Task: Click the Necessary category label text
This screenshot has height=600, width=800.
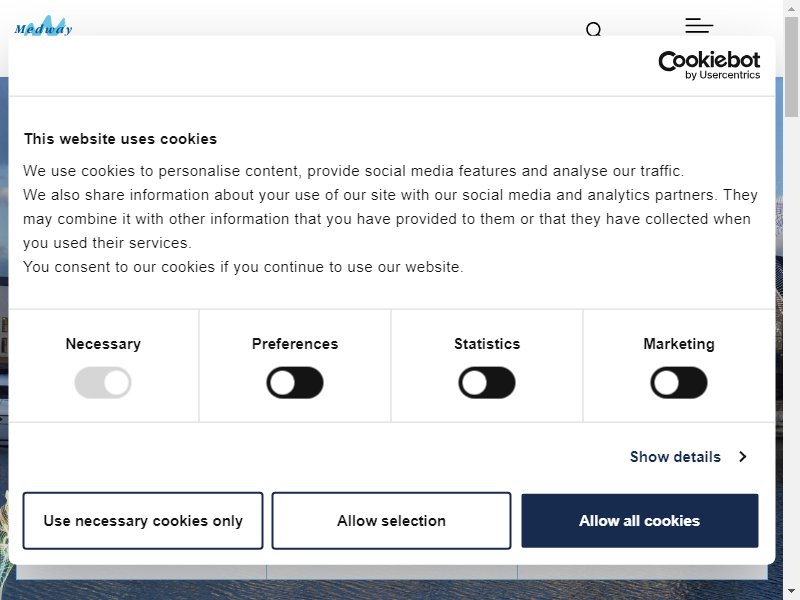Action: point(103,344)
